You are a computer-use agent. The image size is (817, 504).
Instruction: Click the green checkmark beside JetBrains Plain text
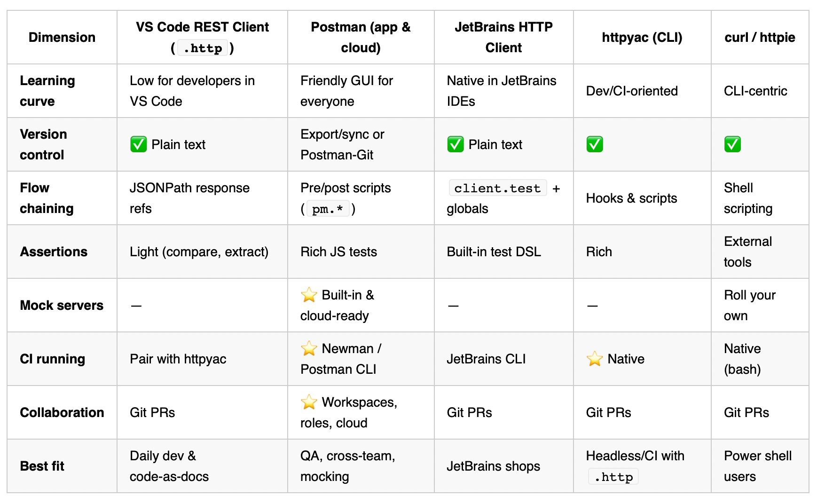pyautogui.click(x=455, y=144)
